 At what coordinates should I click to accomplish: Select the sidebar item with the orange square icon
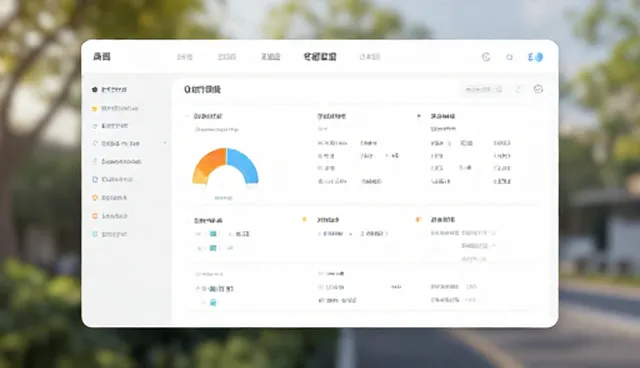109,216
